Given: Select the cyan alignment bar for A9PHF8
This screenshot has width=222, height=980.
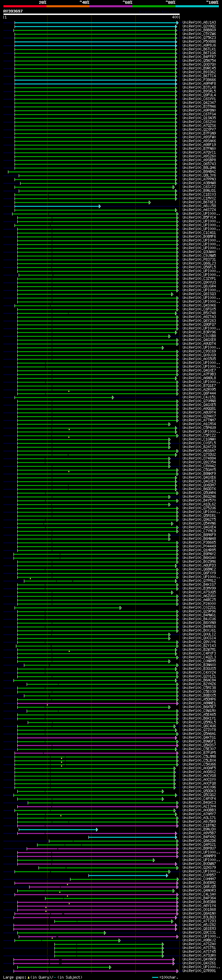Looking at the screenshot, I should (96, 84).
